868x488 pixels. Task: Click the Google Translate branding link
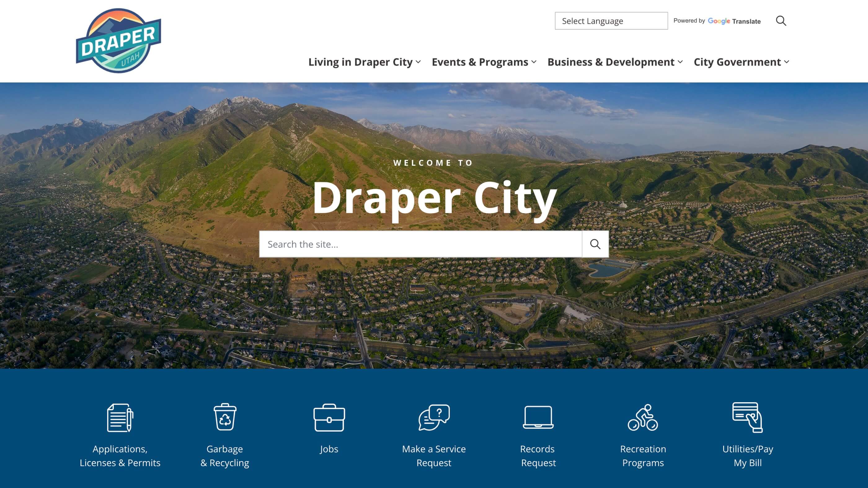pyautogui.click(x=733, y=21)
